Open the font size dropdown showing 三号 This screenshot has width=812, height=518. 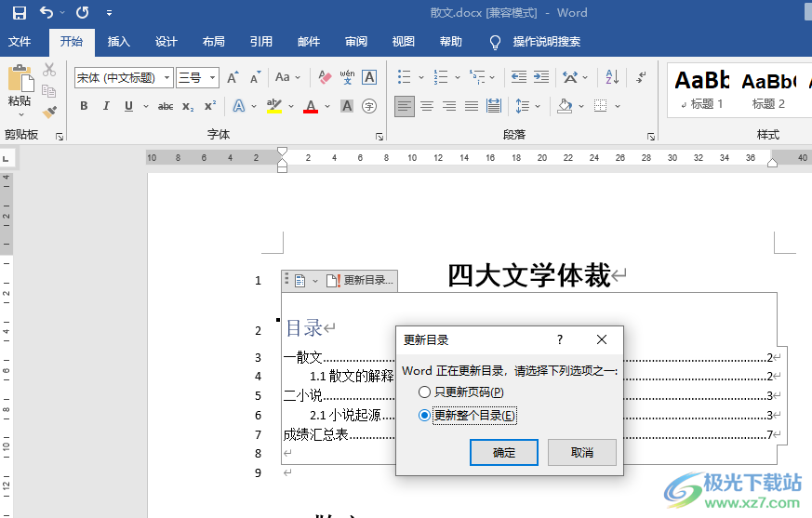point(212,78)
